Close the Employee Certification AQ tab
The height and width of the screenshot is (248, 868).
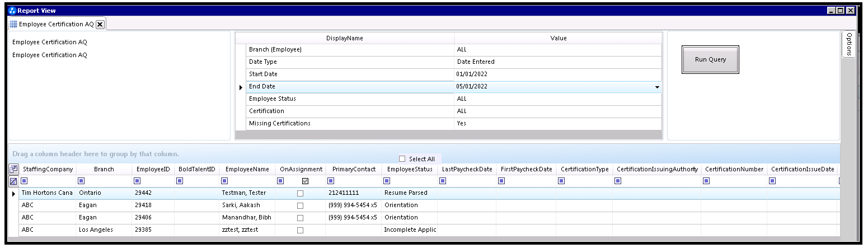pyautogui.click(x=100, y=24)
